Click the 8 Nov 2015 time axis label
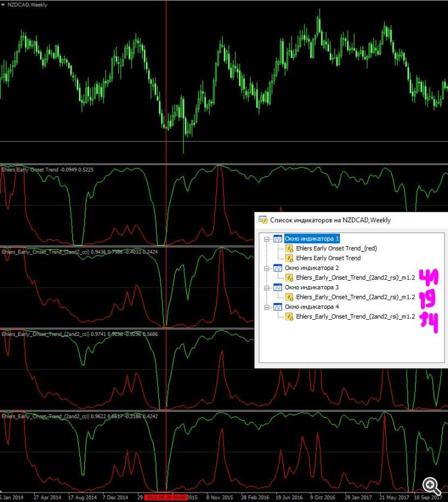The width and height of the screenshot is (448, 502). (220, 497)
